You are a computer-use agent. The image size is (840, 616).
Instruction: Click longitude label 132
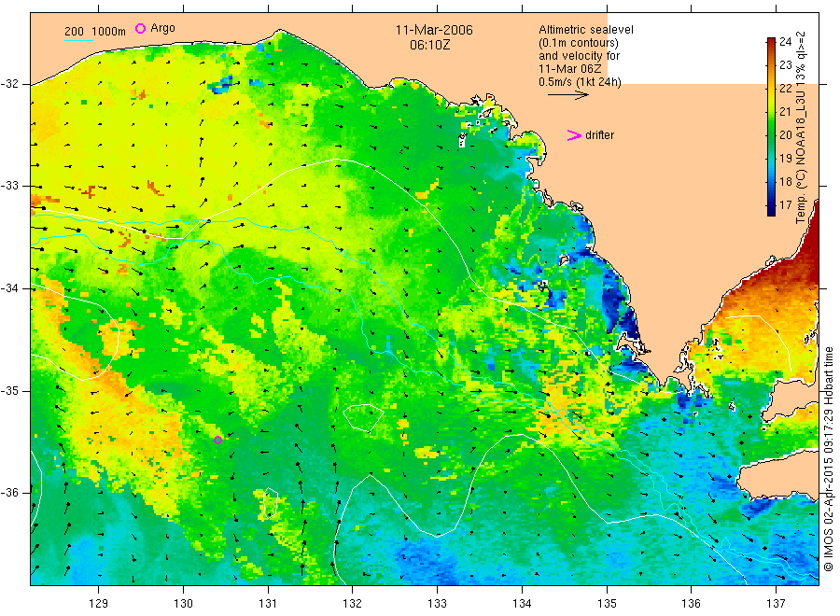pyautogui.click(x=353, y=604)
